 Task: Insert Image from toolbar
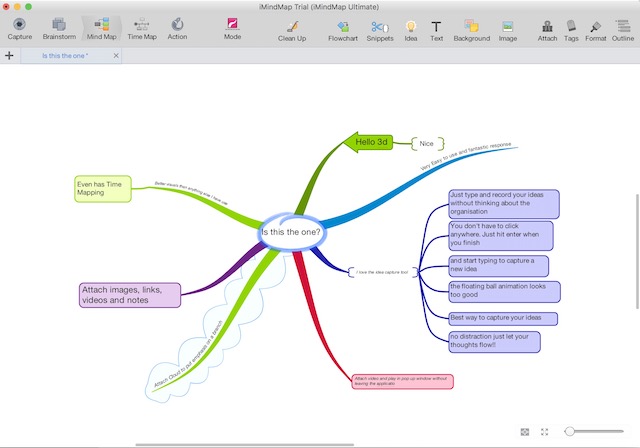click(x=507, y=27)
